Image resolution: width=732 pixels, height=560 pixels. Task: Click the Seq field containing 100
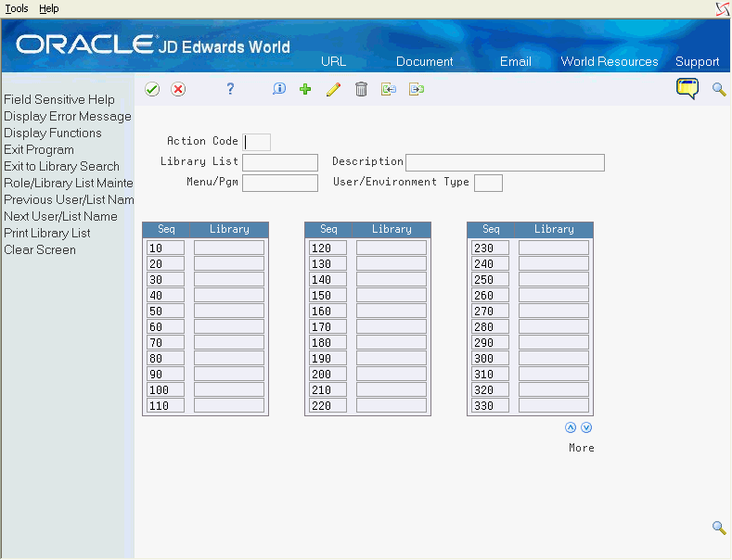coord(166,389)
